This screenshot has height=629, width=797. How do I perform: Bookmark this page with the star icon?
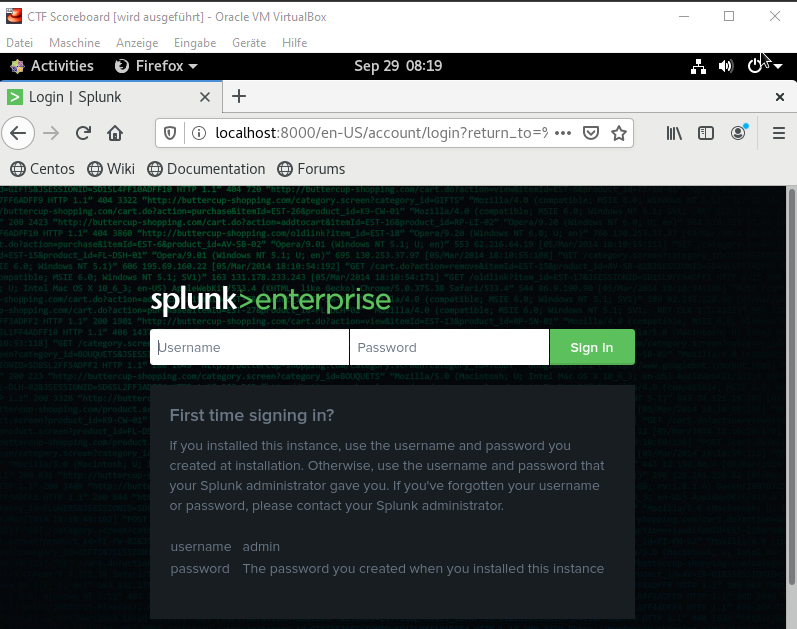[x=619, y=133]
